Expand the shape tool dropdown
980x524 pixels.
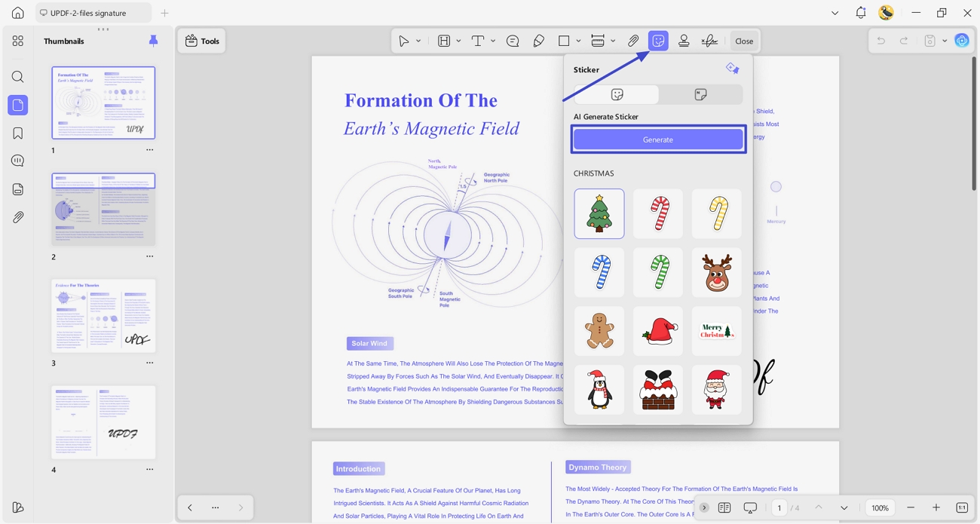click(x=578, y=41)
